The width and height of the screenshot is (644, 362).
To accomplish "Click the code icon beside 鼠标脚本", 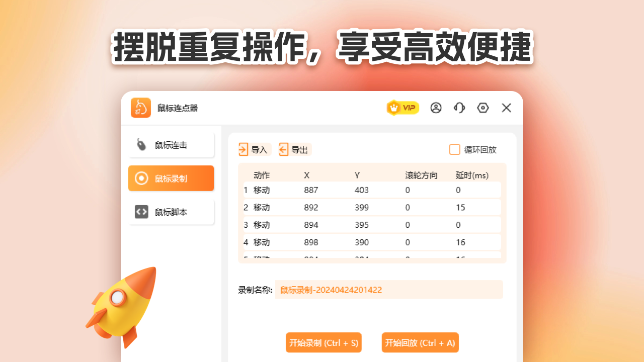I will click(141, 212).
